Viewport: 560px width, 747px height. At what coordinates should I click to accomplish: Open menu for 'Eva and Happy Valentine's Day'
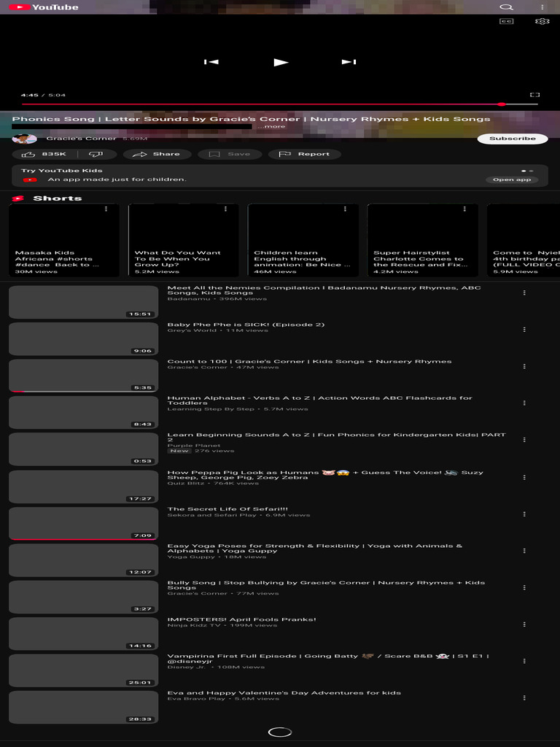[x=524, y=697]
